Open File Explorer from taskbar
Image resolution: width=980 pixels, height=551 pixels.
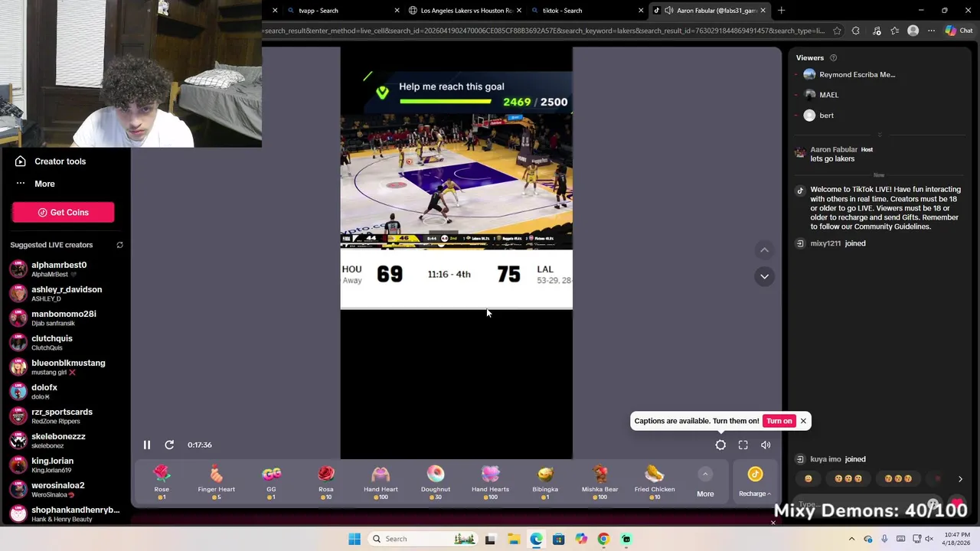point(513,539)
